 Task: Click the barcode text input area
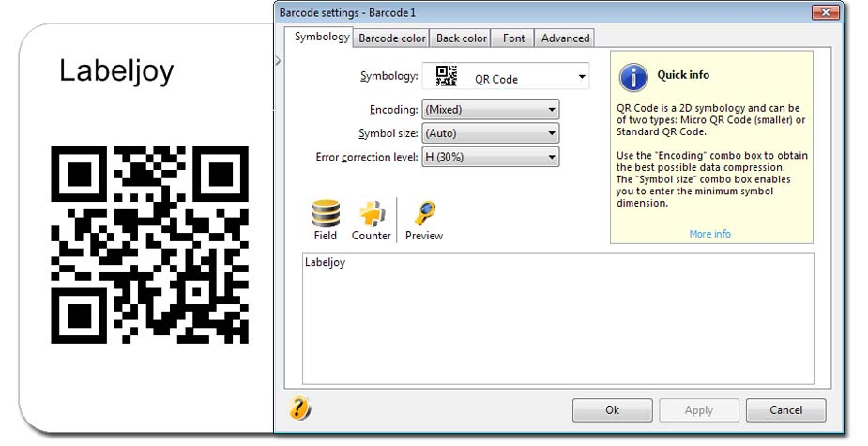tap(558, 318)
